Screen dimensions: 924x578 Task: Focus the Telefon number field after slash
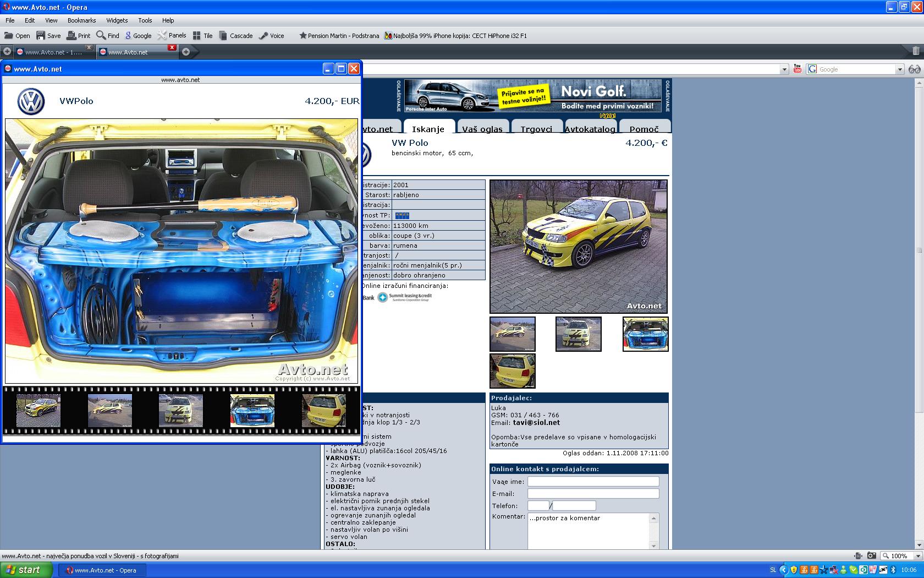point(574,505)
